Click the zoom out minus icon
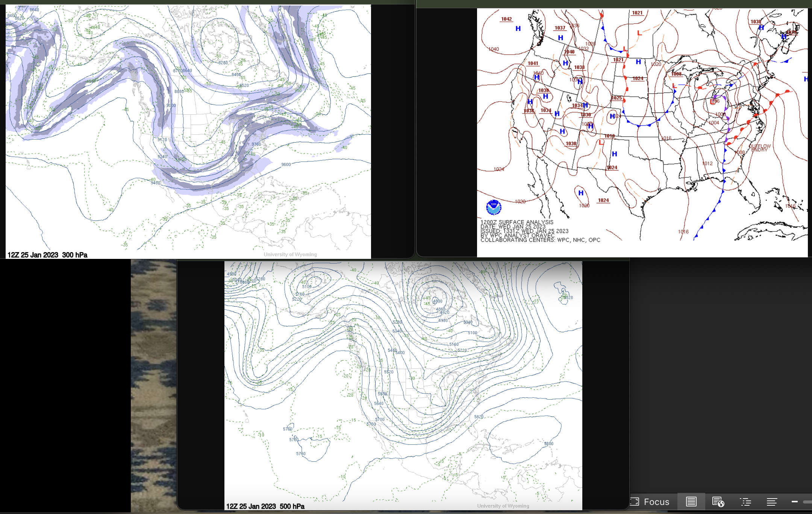 click(x=795, y=502)
